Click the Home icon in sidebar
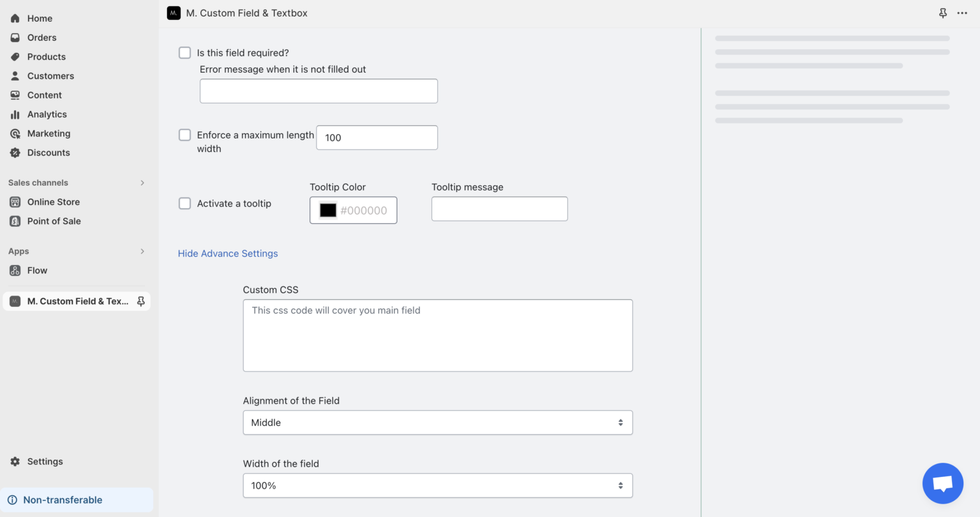980x517 pixels. (15, 19)
